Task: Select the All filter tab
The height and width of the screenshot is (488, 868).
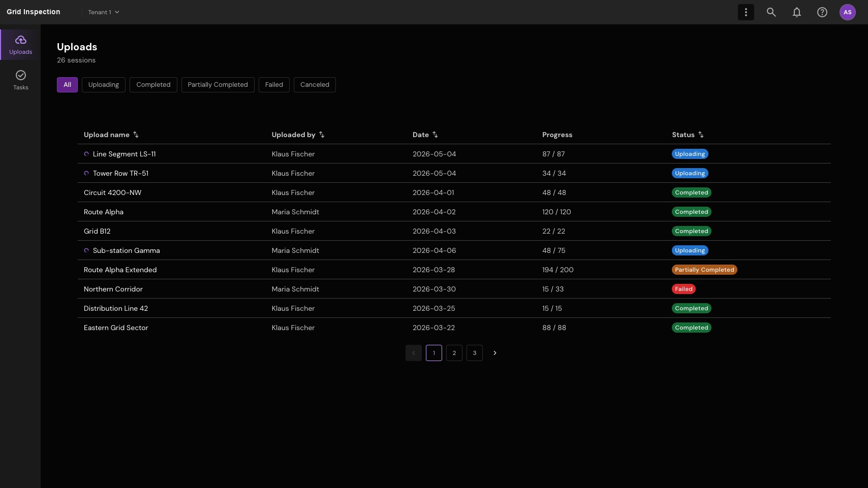Action: point(67,85)
